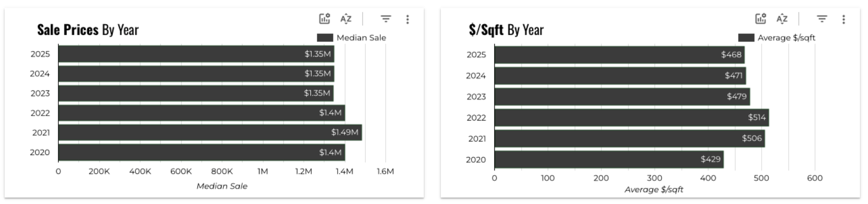Click the $/Sqft By Year title
Viewport: 868px width, 204px height.
pyautogui.click(x=506, y=30)
